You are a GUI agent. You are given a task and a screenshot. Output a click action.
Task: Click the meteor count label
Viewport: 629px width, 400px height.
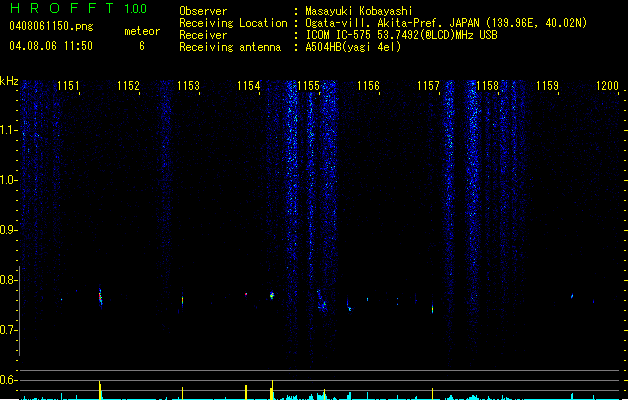click(142, 31)
